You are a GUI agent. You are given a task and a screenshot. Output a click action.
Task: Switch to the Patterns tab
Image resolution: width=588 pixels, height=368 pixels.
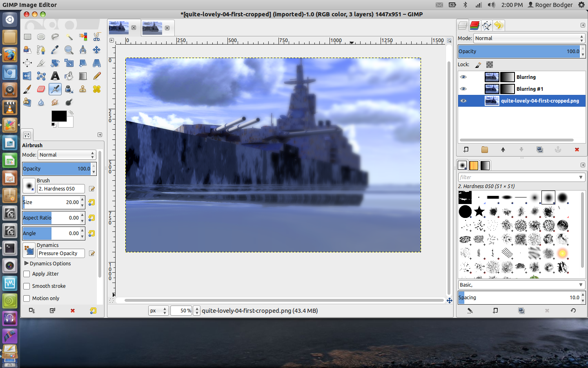pos(474,165)
